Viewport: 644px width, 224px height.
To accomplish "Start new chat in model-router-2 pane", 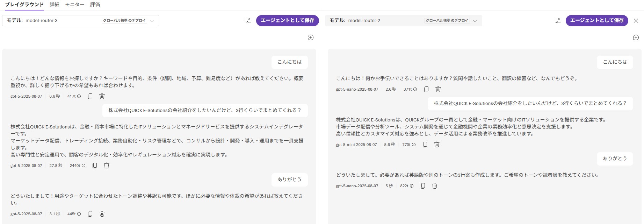I will coord(636,37).
